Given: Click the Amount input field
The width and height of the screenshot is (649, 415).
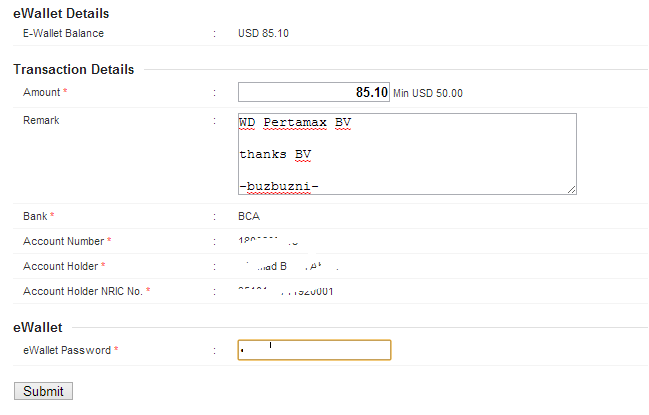Looking at the screenshot, I should pyautogui.click(x=313, y=92).
